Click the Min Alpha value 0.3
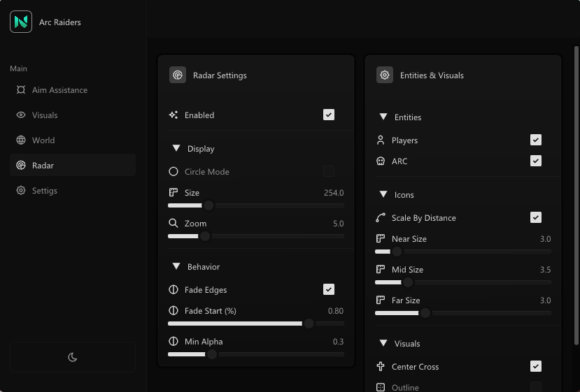This screenshot has height=392, width=580. pos(338,342)
